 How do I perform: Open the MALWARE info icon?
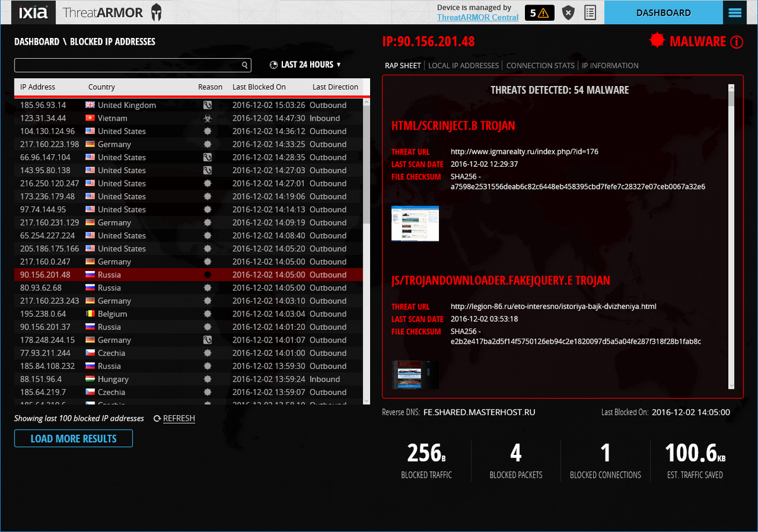(x=737, y=41)
